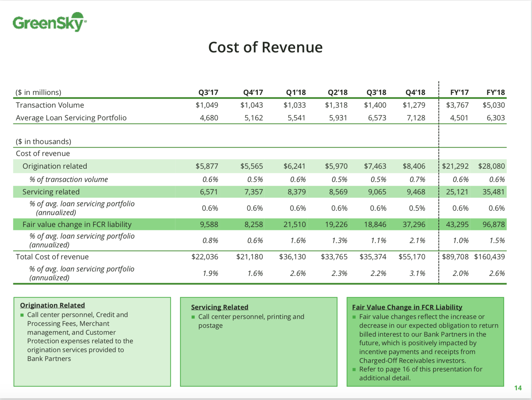
Task: Click Fair Value Change in FCR Liability heading
Action: [x=407, y=307]
